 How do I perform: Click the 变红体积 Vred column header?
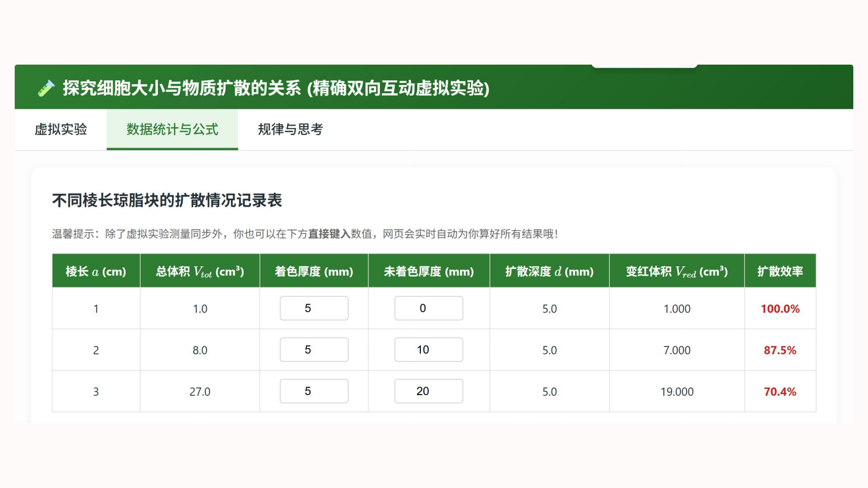pyautogui.click(x=677, y=271)
